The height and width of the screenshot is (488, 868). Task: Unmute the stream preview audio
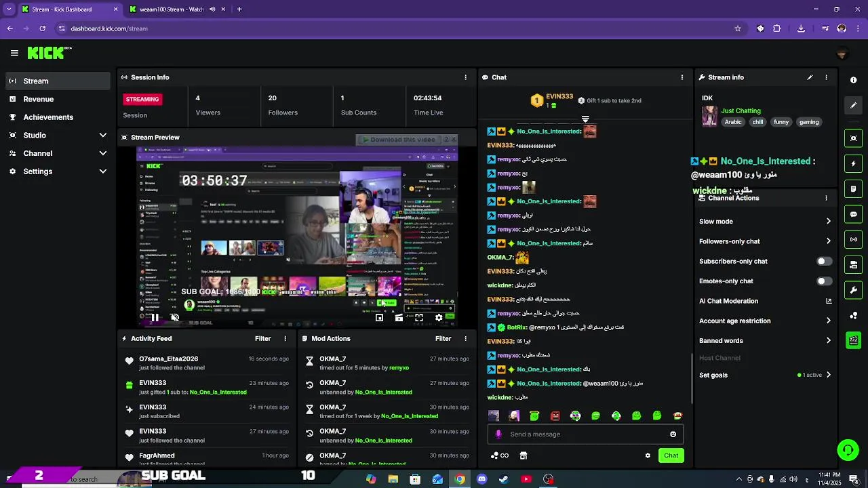click(x=175, y=317)
